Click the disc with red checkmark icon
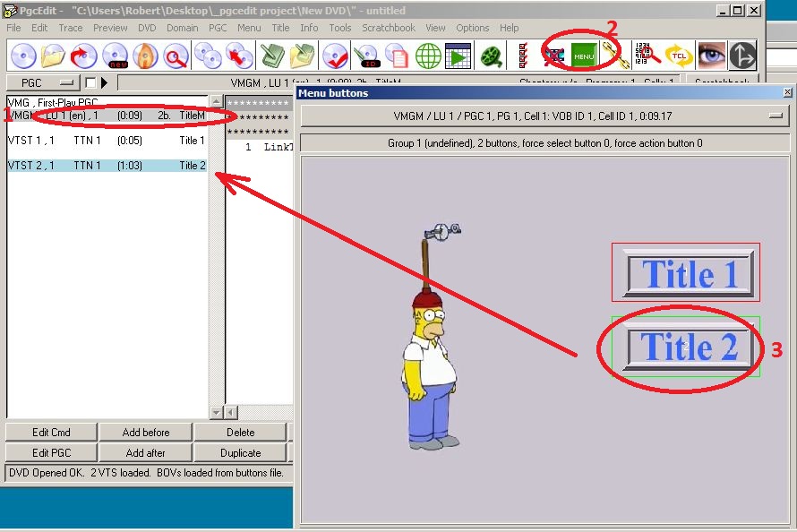The height and width of the screenshot is (532, 797). point(335,56)
